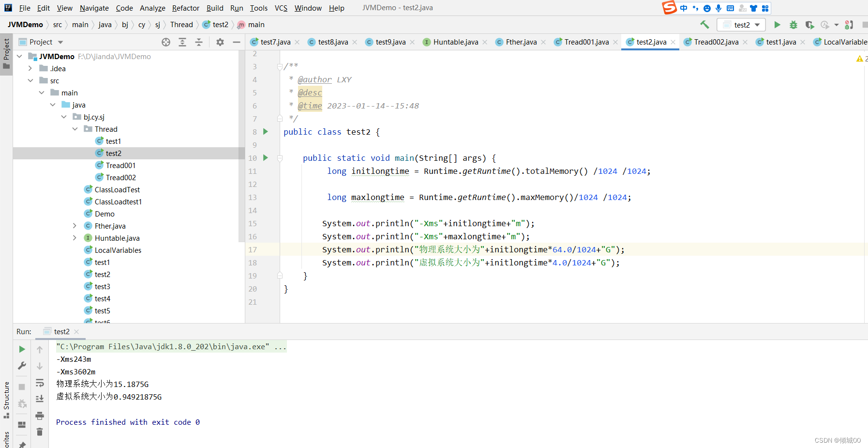The height and width of the screenshot is (448, 868).
Task: Select Tread001 in project tree
Action: (120, 166)
